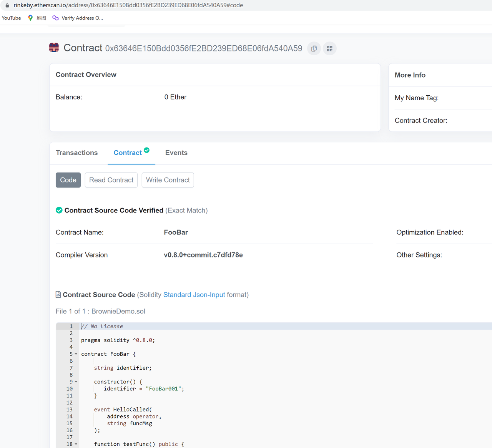Click the (Exact Match) text
Viewport: 492px width, 448px height.
point(186,211)
